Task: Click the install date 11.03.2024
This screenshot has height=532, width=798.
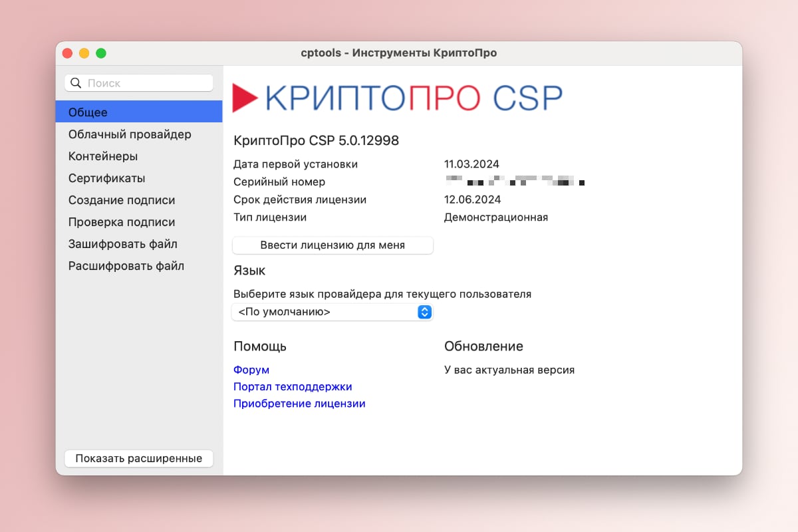Action: pos(471,164)
